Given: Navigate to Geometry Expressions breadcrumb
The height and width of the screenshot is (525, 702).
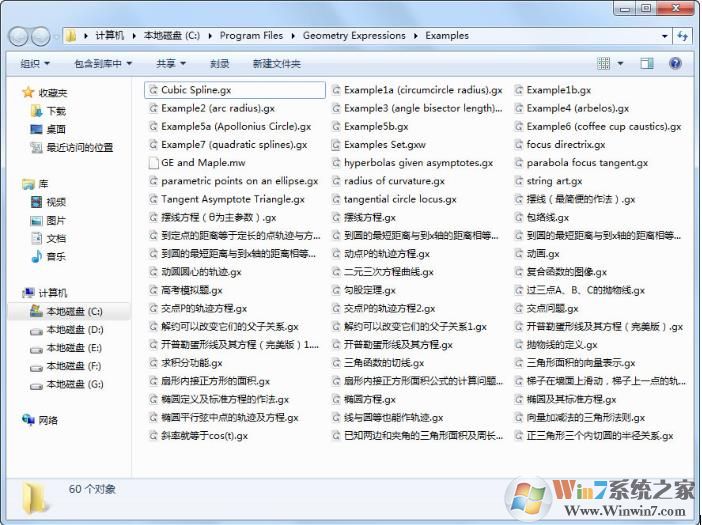Looking at the screenshot, I should pyautogui.click(x=354, y=35).
